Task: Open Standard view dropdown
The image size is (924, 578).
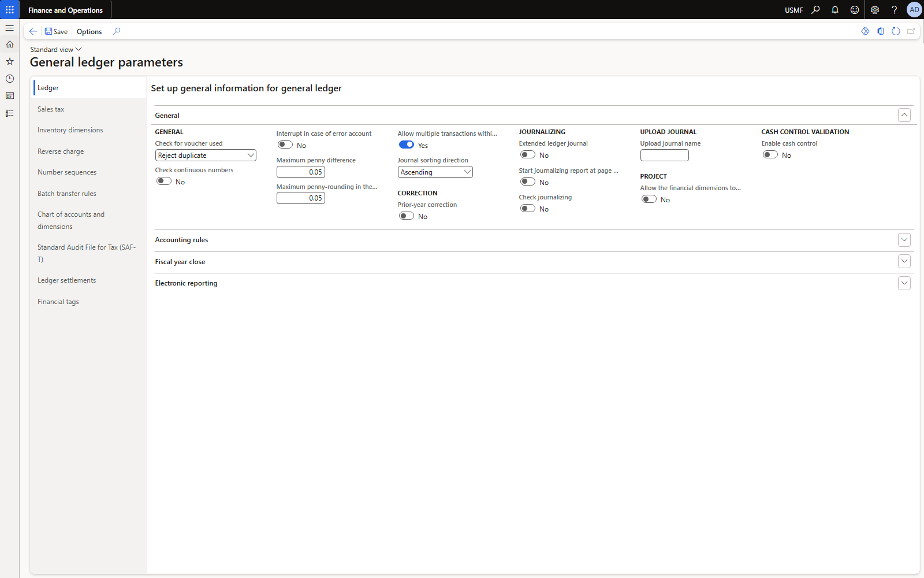Action: click(x=56, y=50)
